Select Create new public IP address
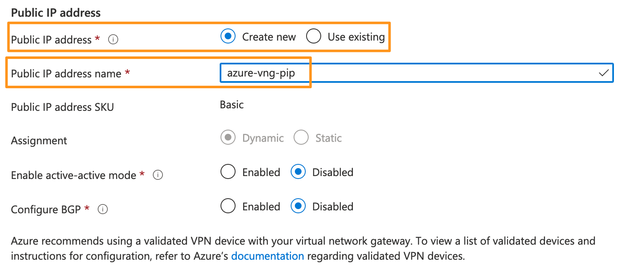 pyautogui.click(x=228, y=37)
